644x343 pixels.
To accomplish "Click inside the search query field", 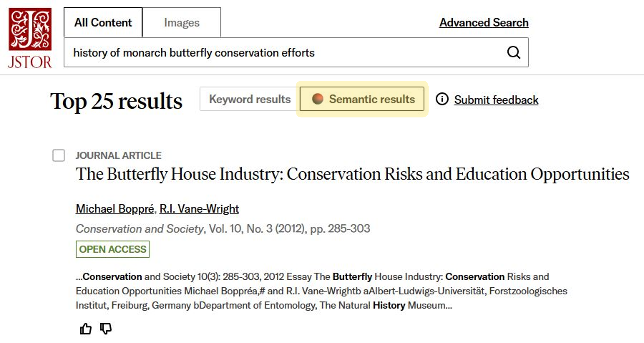I will point(285,52).
